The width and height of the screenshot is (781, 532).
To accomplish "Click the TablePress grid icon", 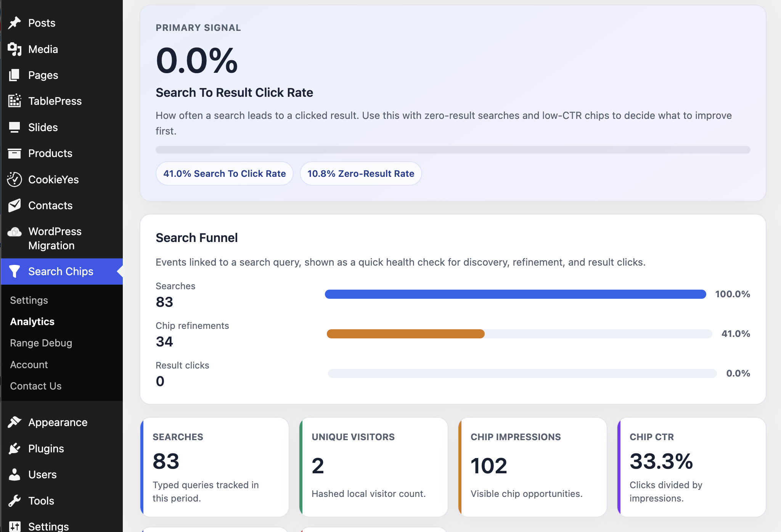I will 14,101.
